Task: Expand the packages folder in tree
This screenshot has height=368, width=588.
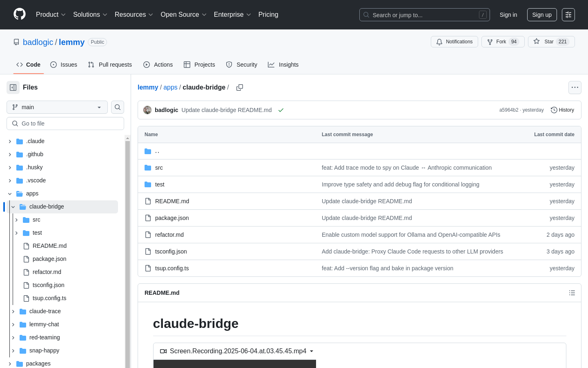Action: coord(10,364)
